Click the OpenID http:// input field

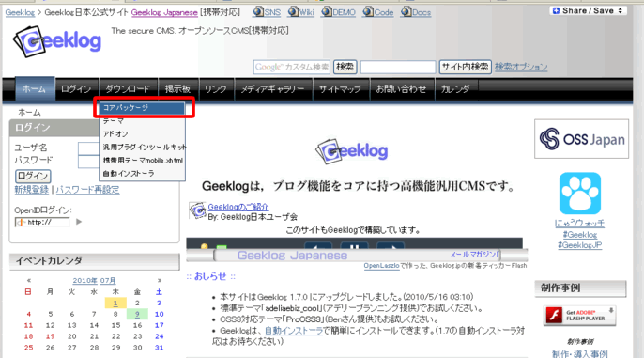pyautogui.click(x=42, y=223)
